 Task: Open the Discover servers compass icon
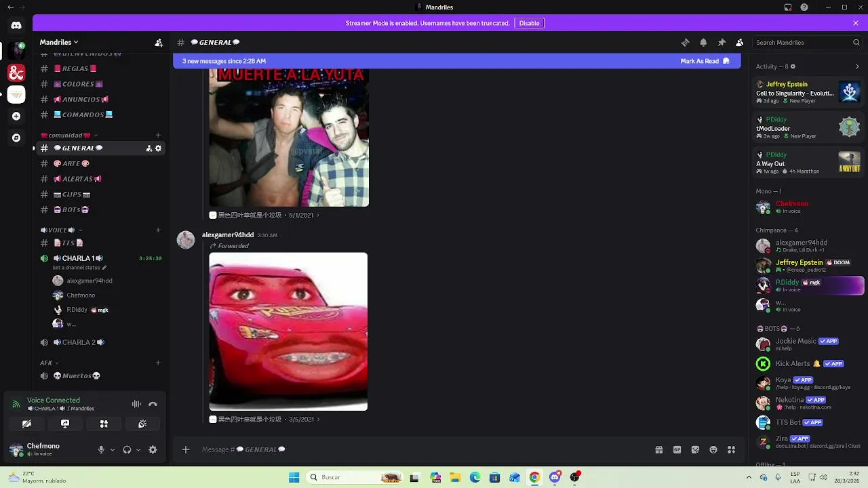tap(16, 138)
